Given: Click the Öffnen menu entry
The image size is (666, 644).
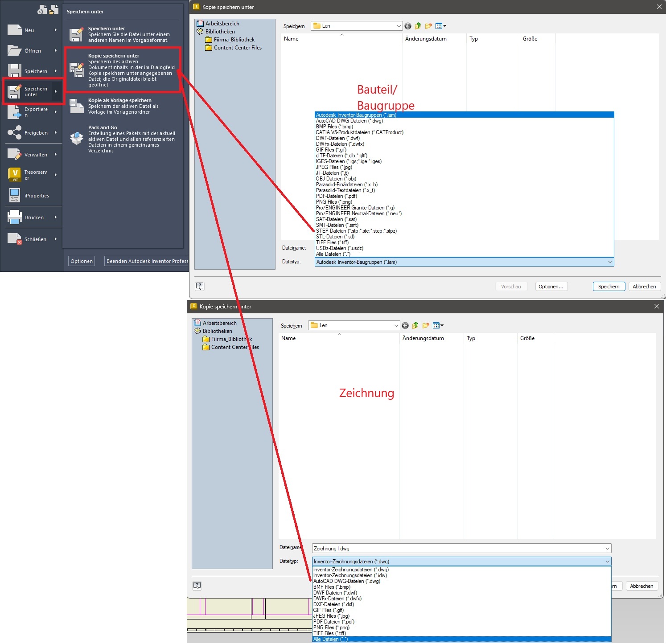Looking at the screenshot, I should pos(32,51).
